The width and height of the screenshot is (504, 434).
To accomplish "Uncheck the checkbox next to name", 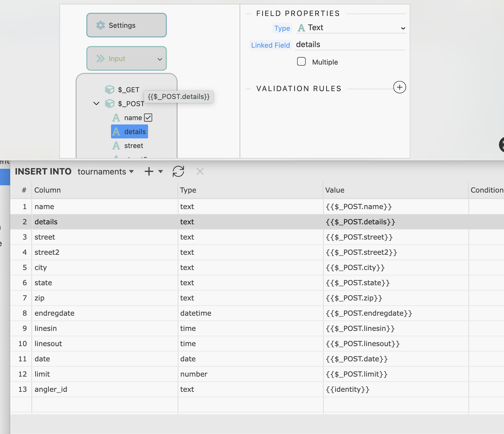I will click(148, 118).
